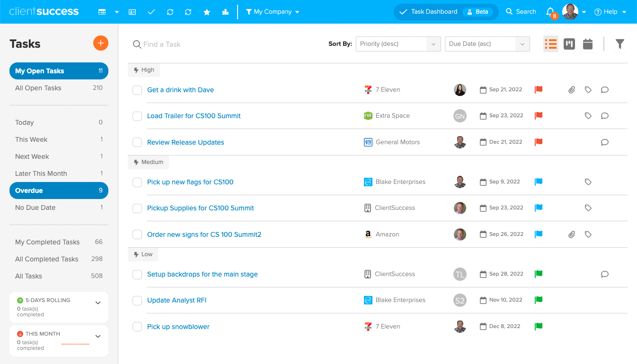This screenshot has height=364, width=637.
Task: Check off Get a drink with Dave
Action: pyautogui.click(x=137, y=90)
